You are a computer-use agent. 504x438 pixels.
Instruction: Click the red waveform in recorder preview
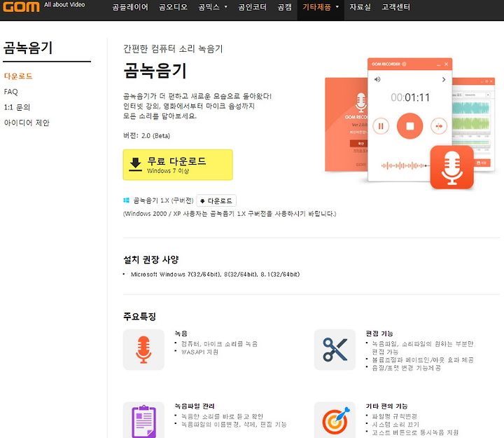405,165
